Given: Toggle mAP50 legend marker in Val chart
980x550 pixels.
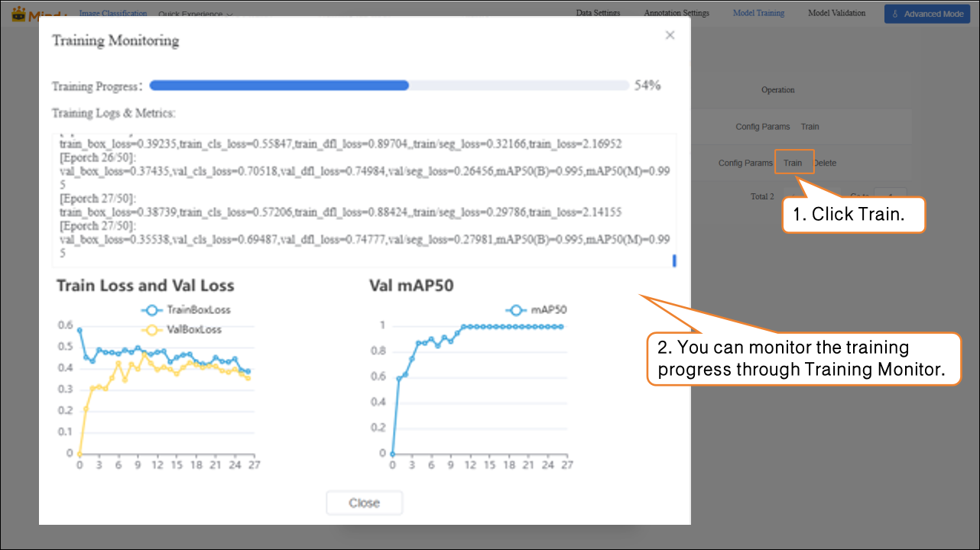Looking at the screenshot, I should tap(516, 310).
